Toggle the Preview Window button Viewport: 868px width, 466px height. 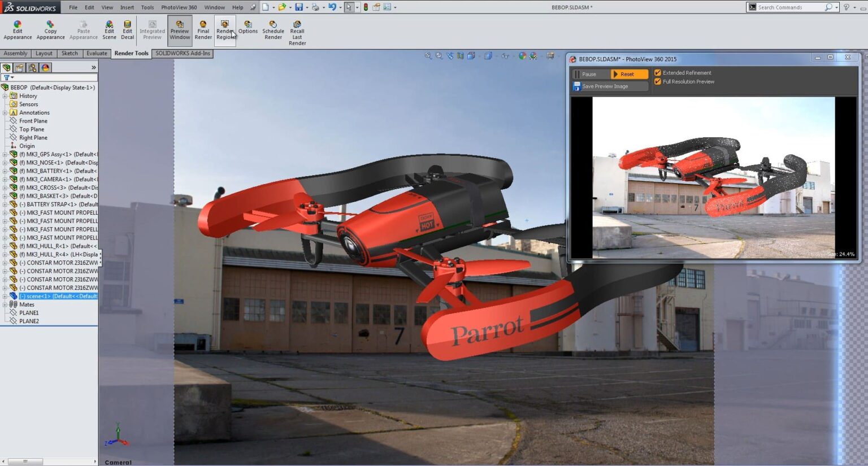(x=180, y=30)
